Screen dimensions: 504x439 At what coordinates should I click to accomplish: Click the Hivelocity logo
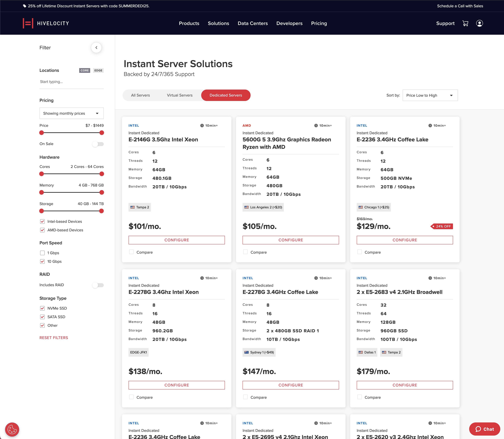click(46, 23)
